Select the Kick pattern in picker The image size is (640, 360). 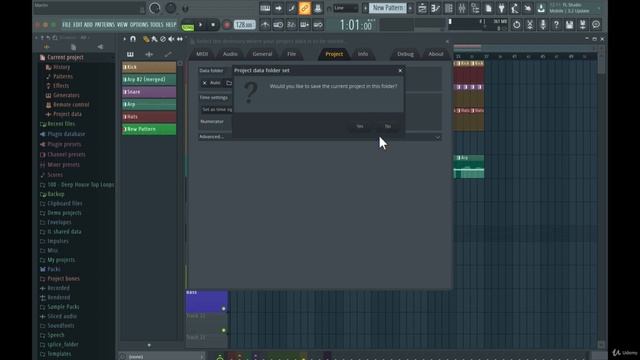pyautogui.click(x=149, y=67)
